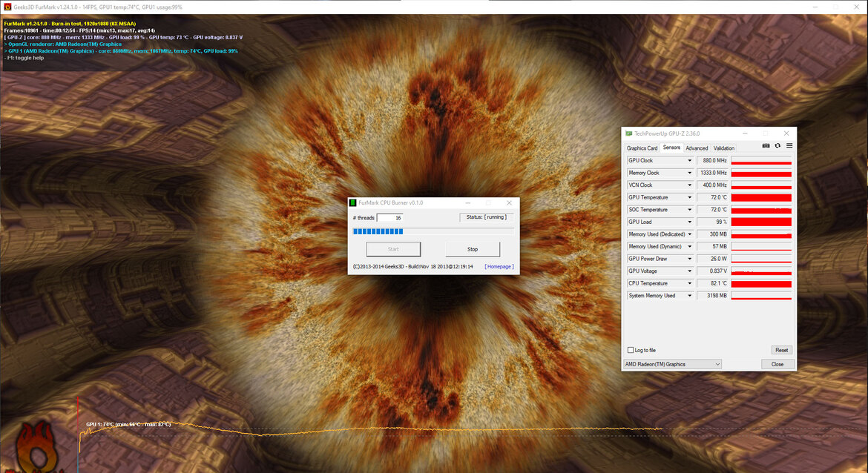
Task: Click the Reset button in GPU-Z
Action: (x=782, y=350)
